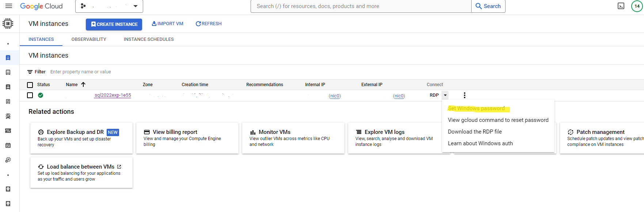The height and width of the screenshot is (212, 644).
Task: Switch to the Observability tab
Action: (x=89, y=39)
